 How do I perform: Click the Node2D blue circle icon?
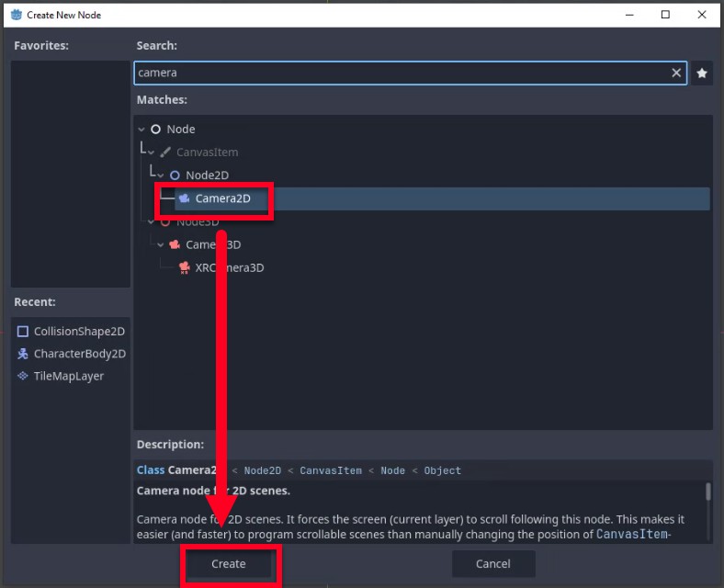pyautogui.click(x=175, y=175)
